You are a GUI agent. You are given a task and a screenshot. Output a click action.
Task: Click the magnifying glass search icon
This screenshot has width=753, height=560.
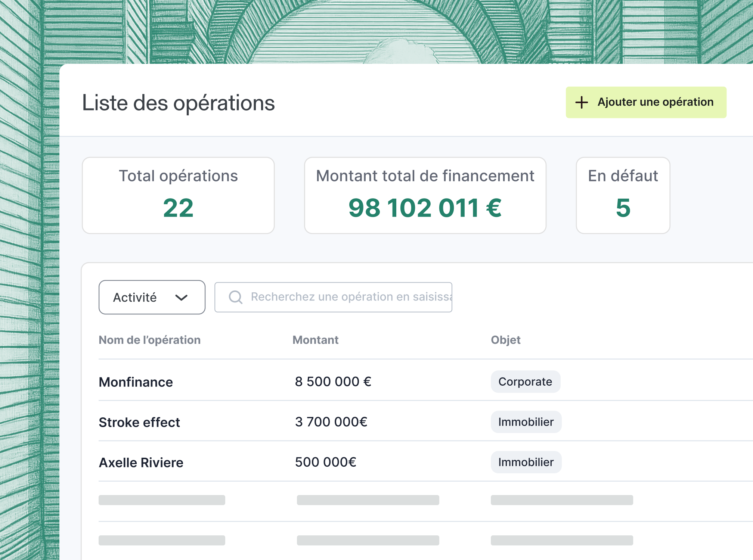tap(236, 297)
